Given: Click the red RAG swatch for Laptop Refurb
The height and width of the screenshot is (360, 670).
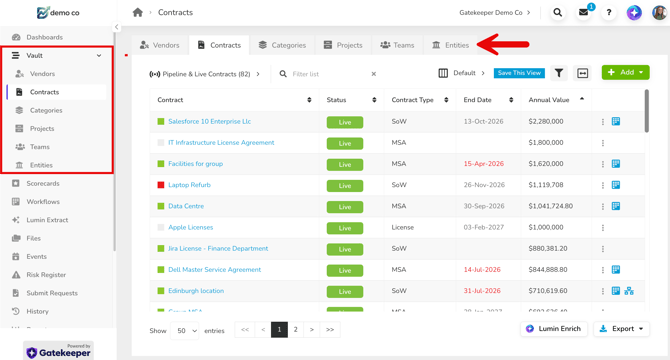Looking at the screenshot, I should point(161,185).
